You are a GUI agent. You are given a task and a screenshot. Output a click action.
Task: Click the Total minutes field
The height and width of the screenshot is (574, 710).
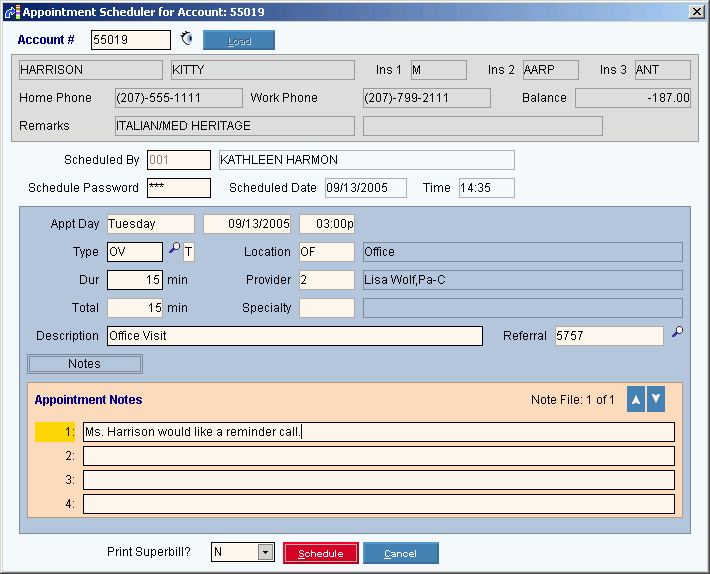pyautogui.click(x=135, y=308)
